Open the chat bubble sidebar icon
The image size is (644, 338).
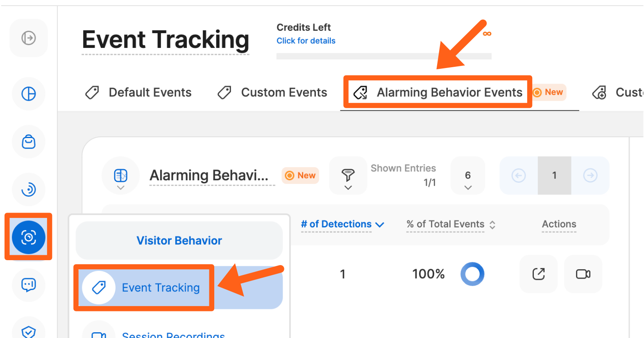click(x=29, y=284)
